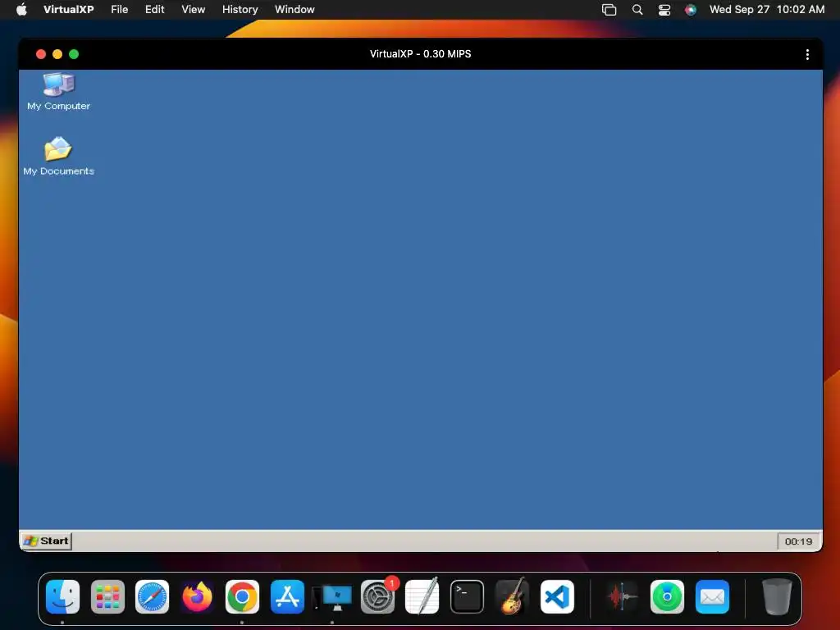Open Voice Memos waveform icon in Dock
This screenshot has height=630, width=840.
pyautogui.click(x=622, y=596)
